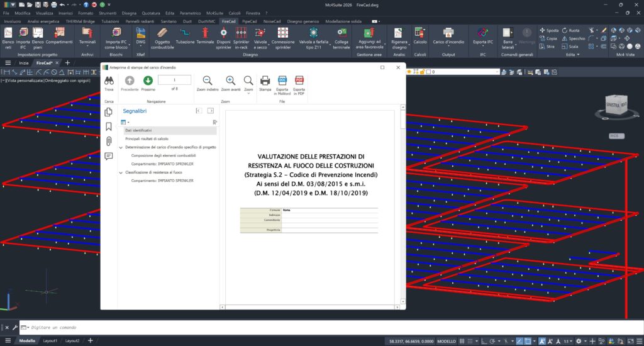Pick the Valvola a farfalla tipo Z11
Screen dimensions: 644x346
313,38
